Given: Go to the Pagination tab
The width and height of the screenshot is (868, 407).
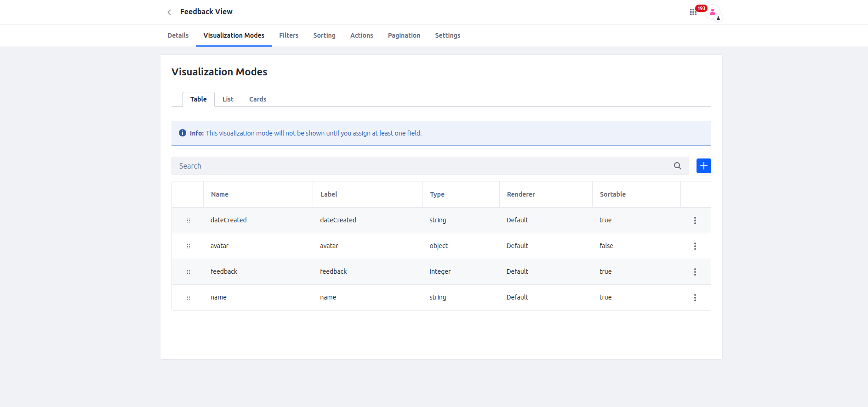Looking at the screenshot, I should (x=404, y=35).
